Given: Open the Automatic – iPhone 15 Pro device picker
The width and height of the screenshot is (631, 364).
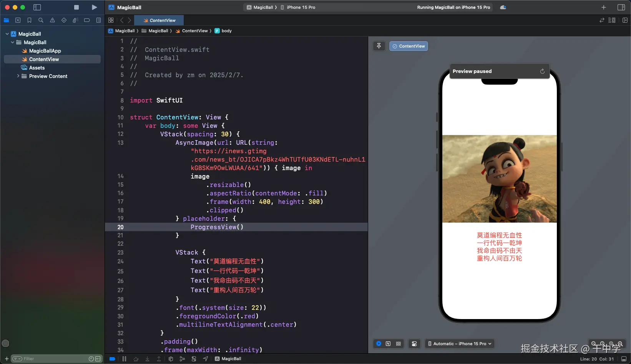Looking at the screenshot, I should coord(460,344).
